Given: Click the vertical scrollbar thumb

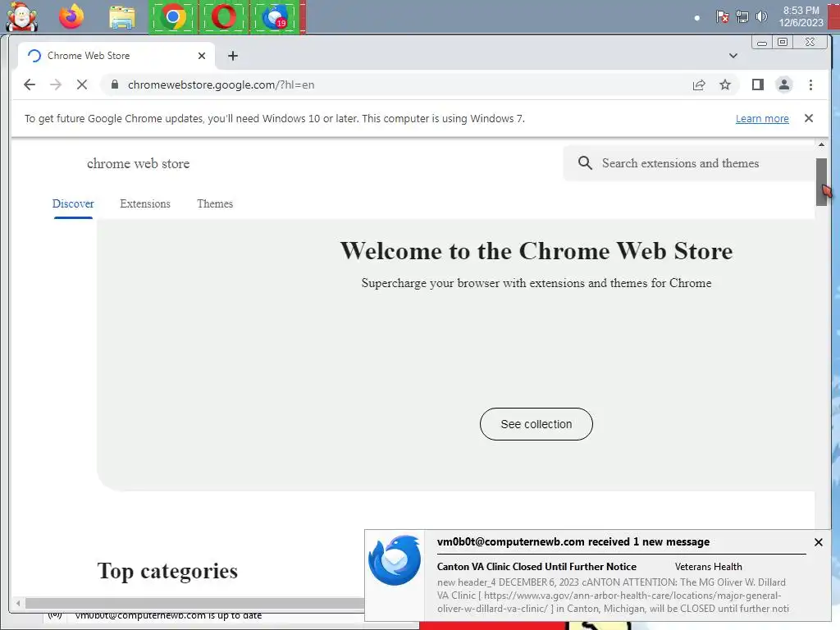Looking at the screenshot, I should 821,181.
